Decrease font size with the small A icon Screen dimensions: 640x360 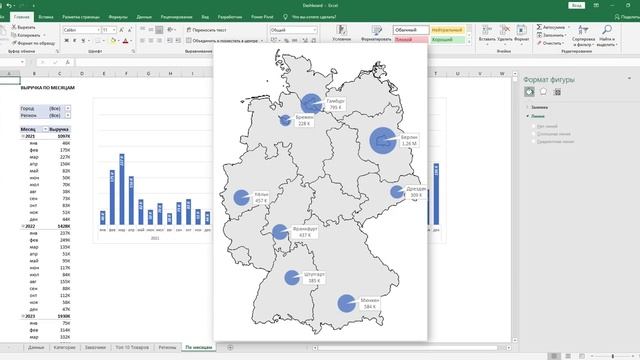[x=129, y=30]
